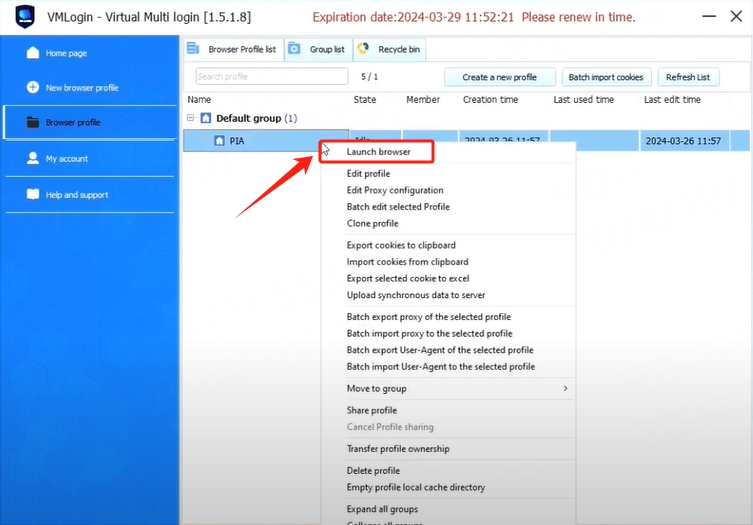Click Create a new profile button
Image resolution: width=753 pixels, height=525 pixels.
click(499, 77)
